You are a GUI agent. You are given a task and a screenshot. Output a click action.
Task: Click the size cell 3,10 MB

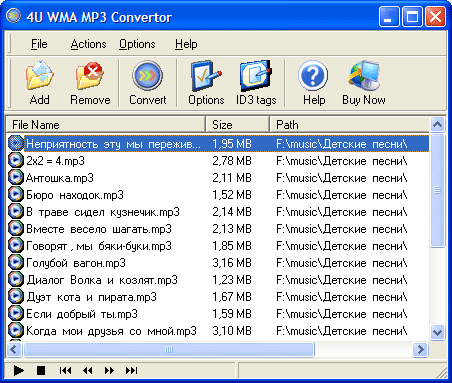(232, 331)
